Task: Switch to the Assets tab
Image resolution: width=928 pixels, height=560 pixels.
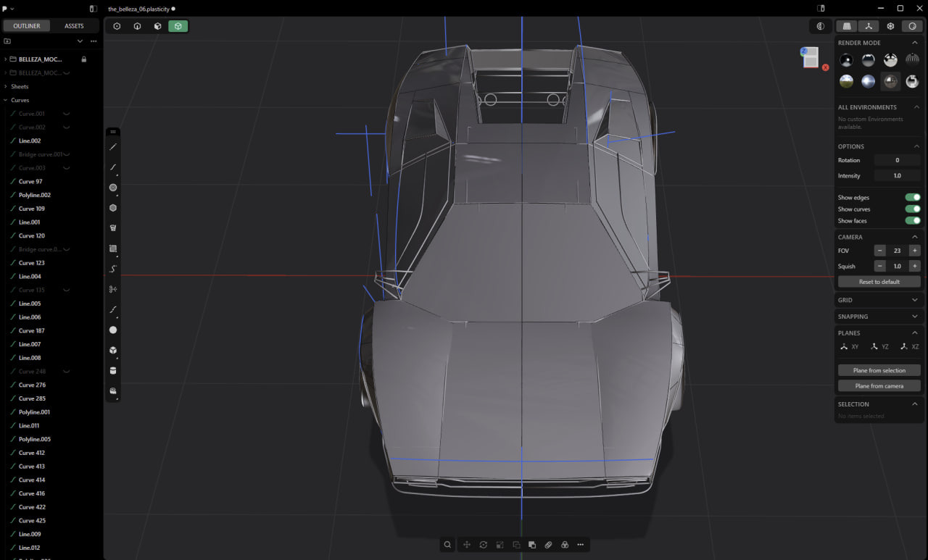Action: tap(74, 26)
